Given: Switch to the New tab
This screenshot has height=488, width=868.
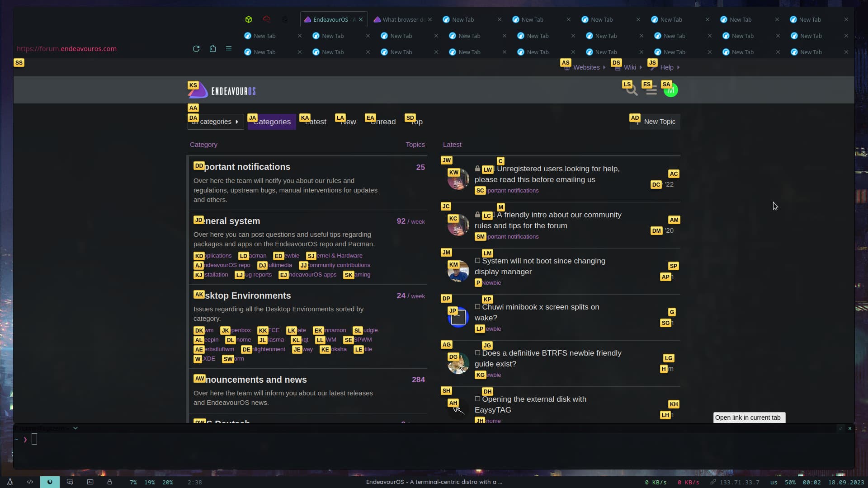Looking at the screenshot, I should click(348, 122).
